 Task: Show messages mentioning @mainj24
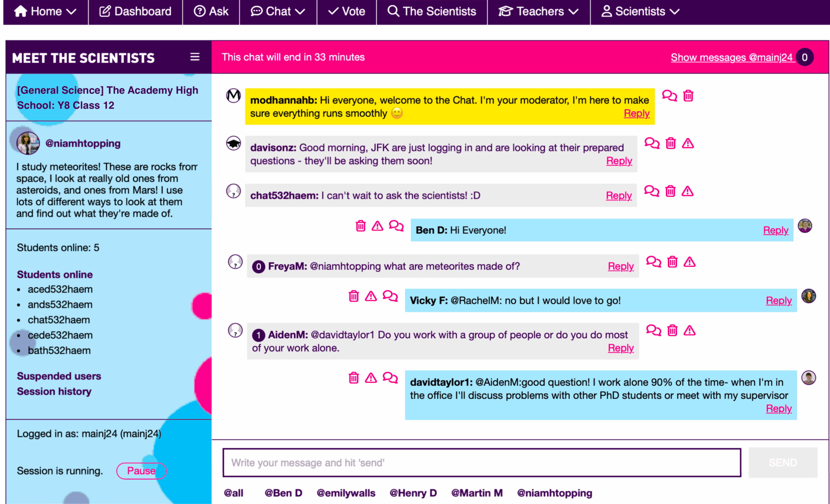click(x=731, y=57)
